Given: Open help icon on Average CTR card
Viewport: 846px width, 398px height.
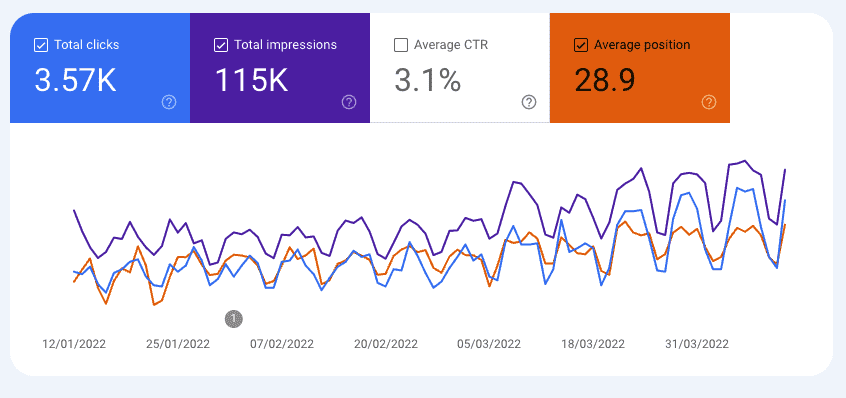Looking at the screenshot, I should pyautogui.click(x=529, y=101).
